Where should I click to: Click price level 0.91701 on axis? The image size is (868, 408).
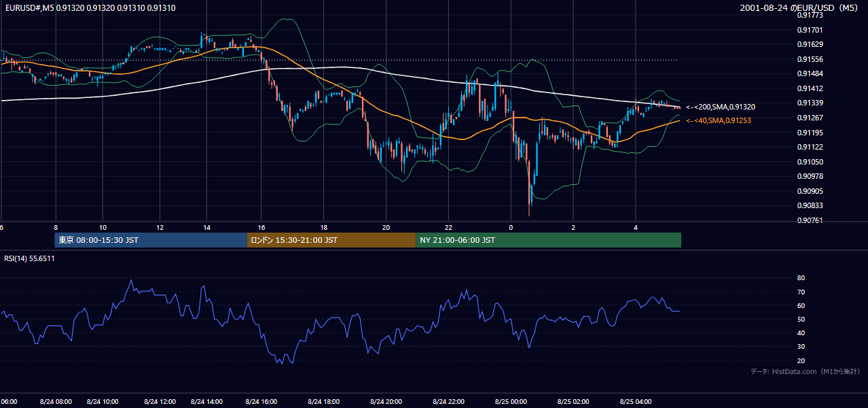pos(810,30)
